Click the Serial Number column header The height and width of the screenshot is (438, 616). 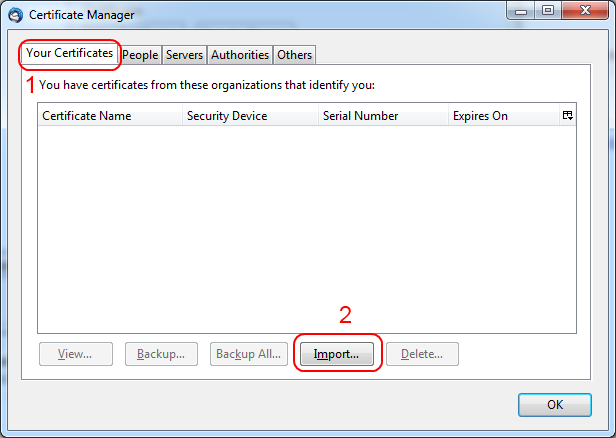pos(382,116)
